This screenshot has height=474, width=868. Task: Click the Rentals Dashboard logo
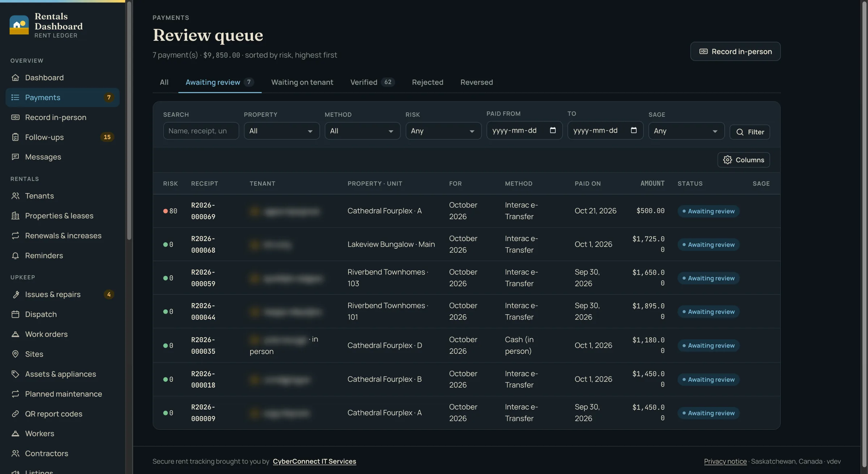(19, 25)
